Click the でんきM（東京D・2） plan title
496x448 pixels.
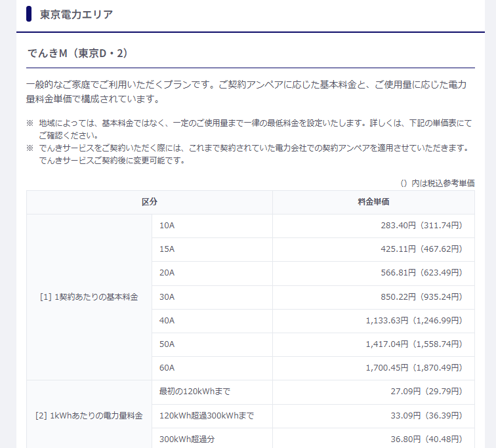pyautogui.click(x=78, y=52)
